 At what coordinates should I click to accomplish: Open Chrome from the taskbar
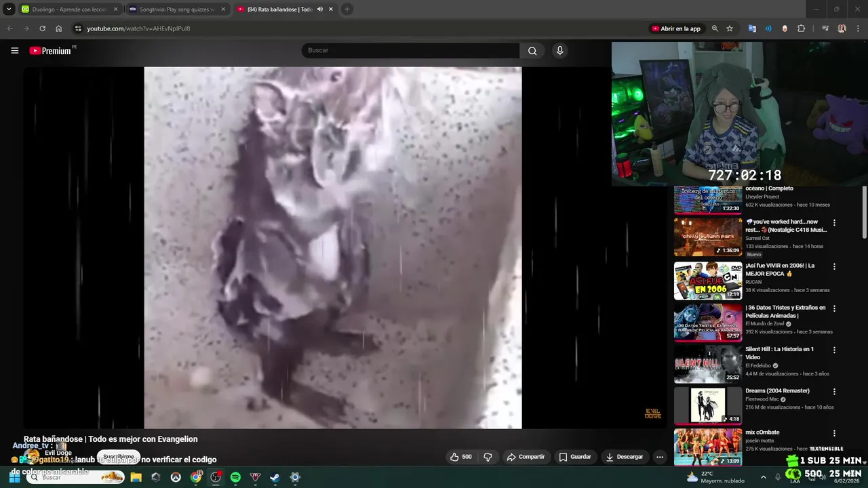click(195, 477)
